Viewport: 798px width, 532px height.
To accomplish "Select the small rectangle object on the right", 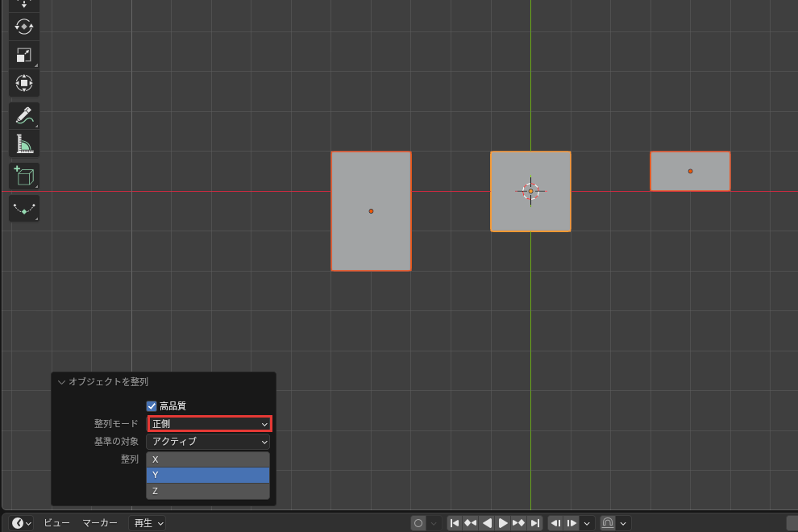I will [690, 171].
